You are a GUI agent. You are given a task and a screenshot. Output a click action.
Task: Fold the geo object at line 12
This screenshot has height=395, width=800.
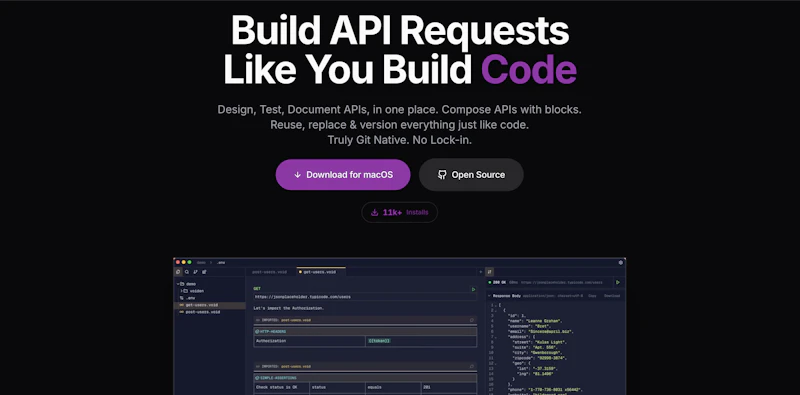pos(496,364)
